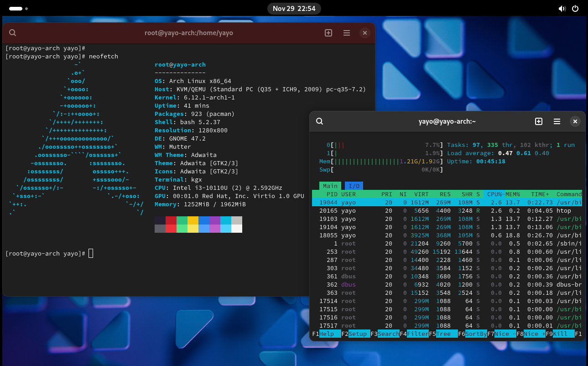Close the root@yayo-arch terminal window
This screenshot has height=366, width=588.
[x=364, y=33]
